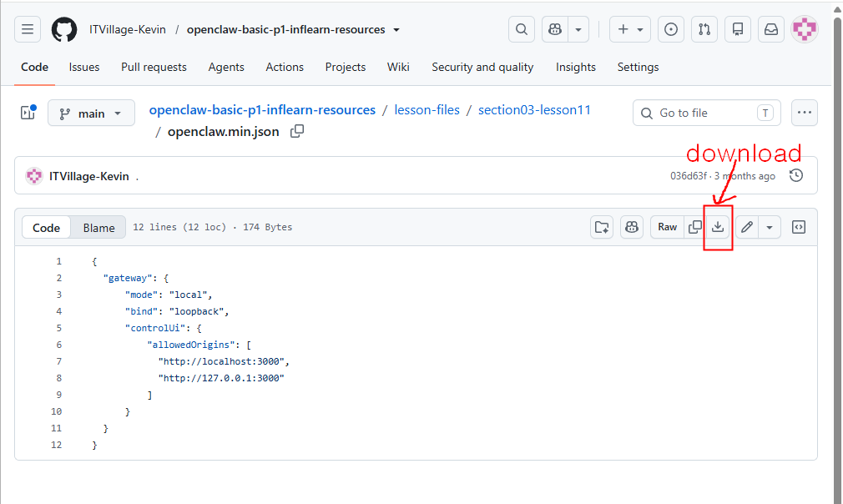Expand the file tree side panel
Viewport: 843px width, 504px height.
pyautogui.click(x=28, y=113)
